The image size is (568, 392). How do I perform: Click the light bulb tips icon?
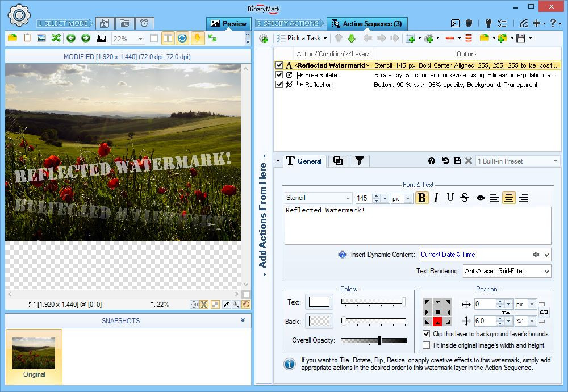pos(488,23)
